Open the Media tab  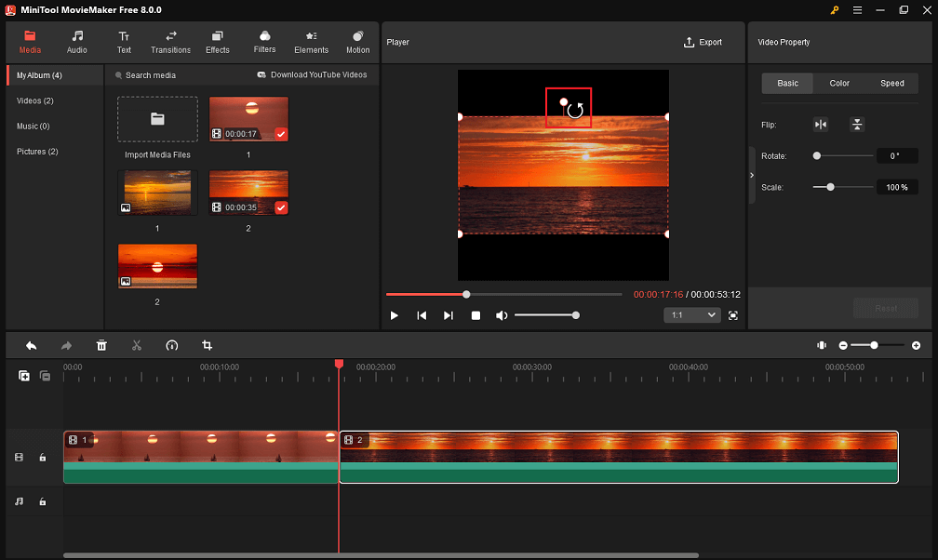(x=30, y=42)
